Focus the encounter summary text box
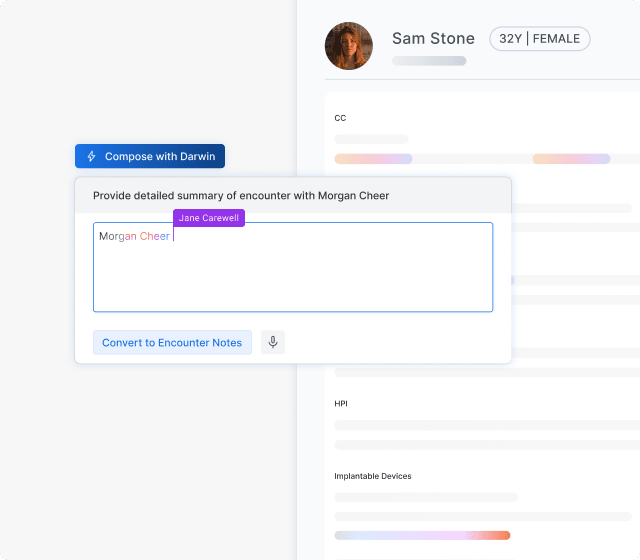This screenshot has height=560, width=640. point(292,275)
